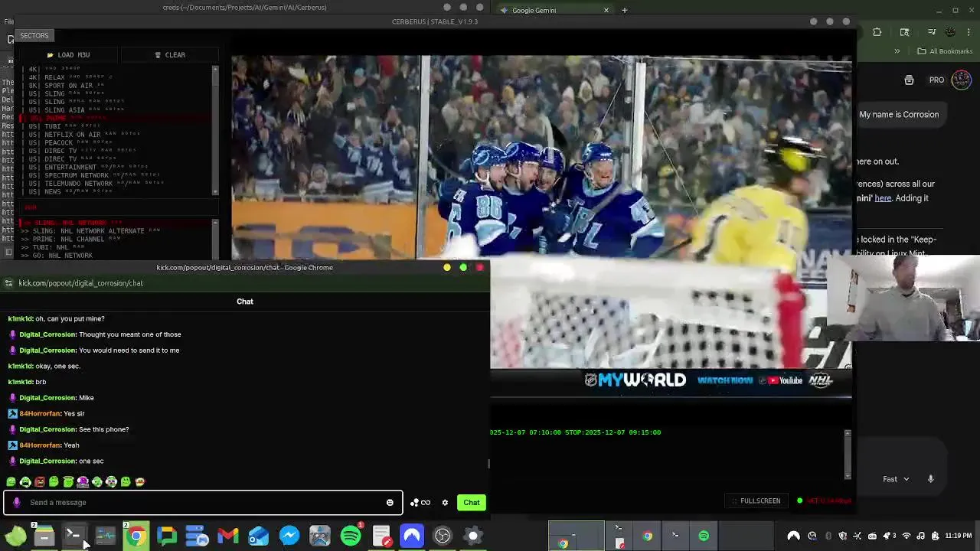This screenshot has height=551, width=980.
Task: Choose SLING: NHL NETWORK ALTERNATE channel
Action: click(115, 231)
